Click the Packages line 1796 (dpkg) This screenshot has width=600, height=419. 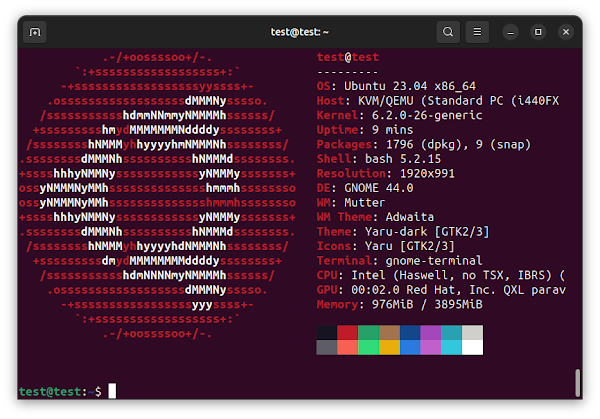pyautogui.click(x=424, y=144)
